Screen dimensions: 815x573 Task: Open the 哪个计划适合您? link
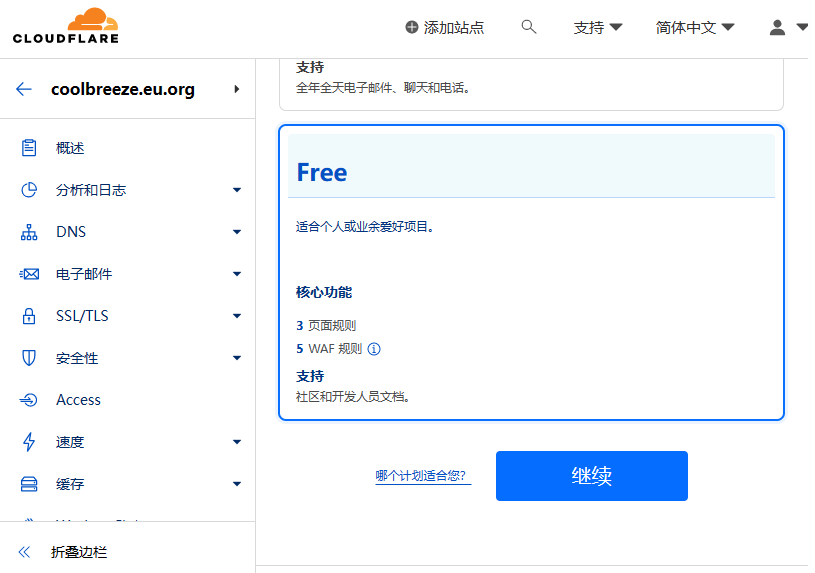click(422, 476)
